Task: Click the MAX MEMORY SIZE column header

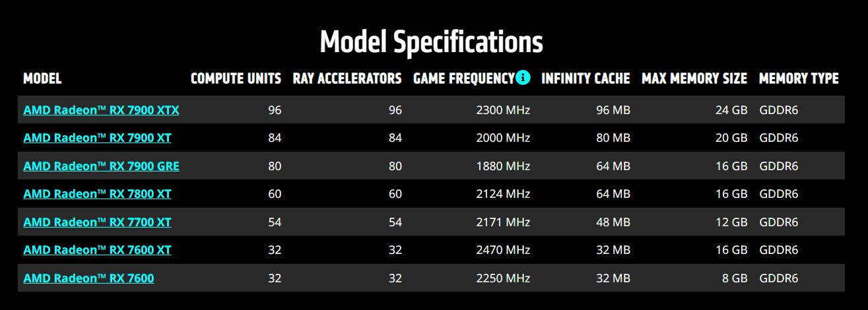Action: [x=694, y=78]
